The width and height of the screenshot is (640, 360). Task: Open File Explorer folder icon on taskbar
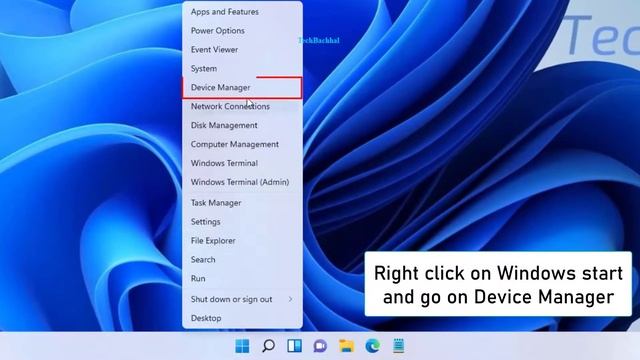(347, 346)
